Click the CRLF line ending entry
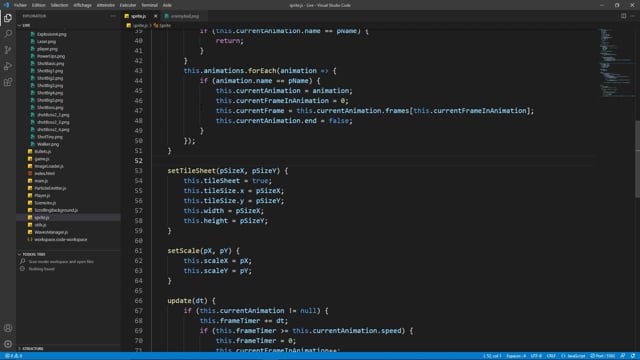Image resolution: width=640 pixels, height=360 pixels. [x=551, y=356]
